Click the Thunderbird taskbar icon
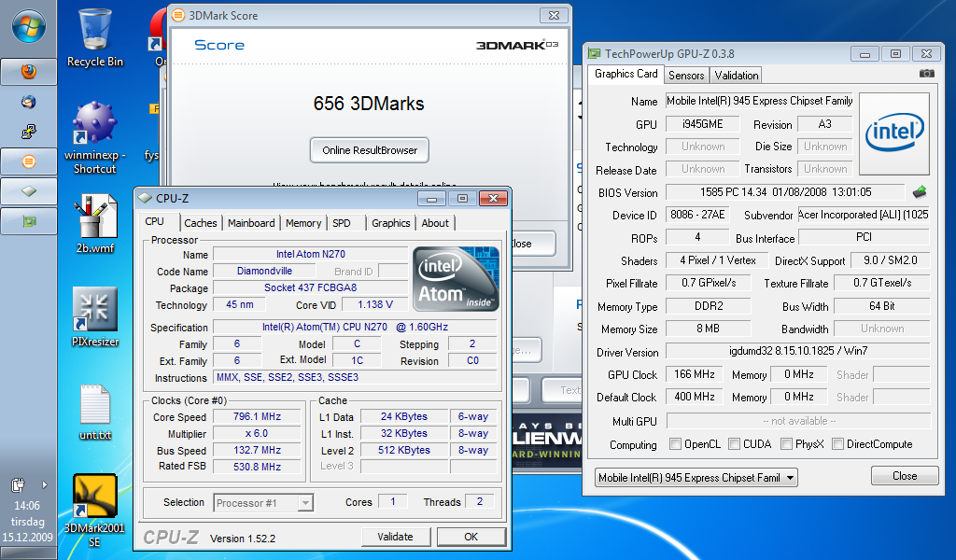This screenshot has height=560, width=956. pos(28,102)
